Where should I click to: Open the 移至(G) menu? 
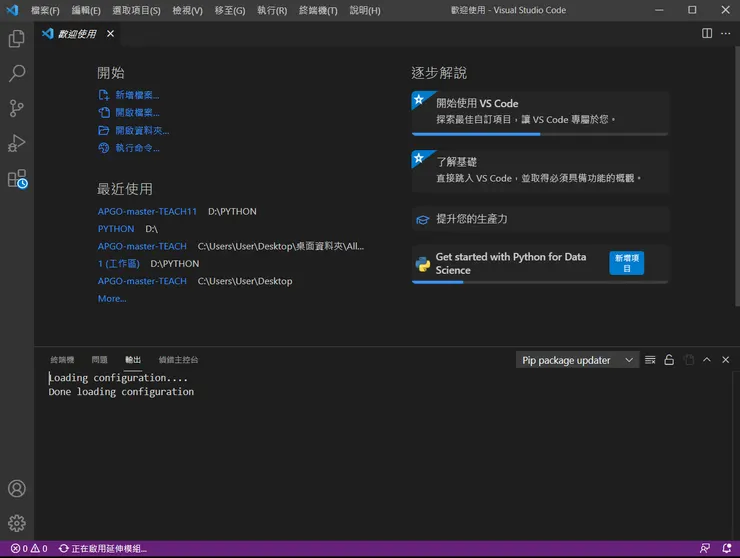tap(230, 10)
